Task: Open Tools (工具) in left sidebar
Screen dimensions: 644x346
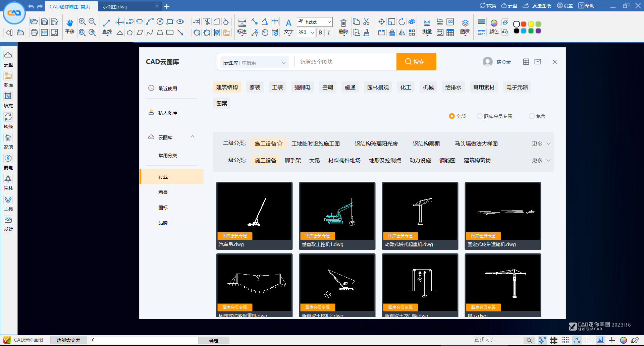Action: 8,203
